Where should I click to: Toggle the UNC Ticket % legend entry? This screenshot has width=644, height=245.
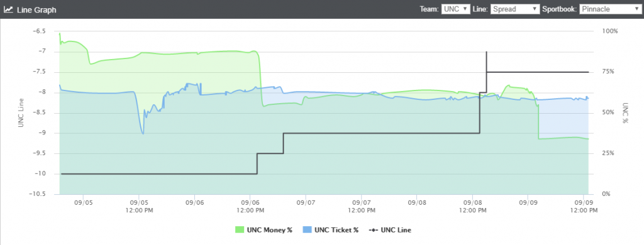(x=330, y=230)
